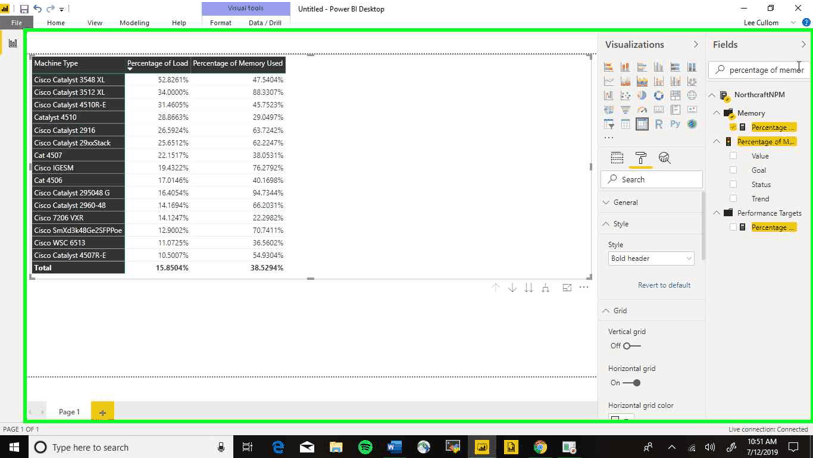Viewport: 815px width, 460px height.
Task: Open the Data / Drill tab
Action: tap(265, 23)
